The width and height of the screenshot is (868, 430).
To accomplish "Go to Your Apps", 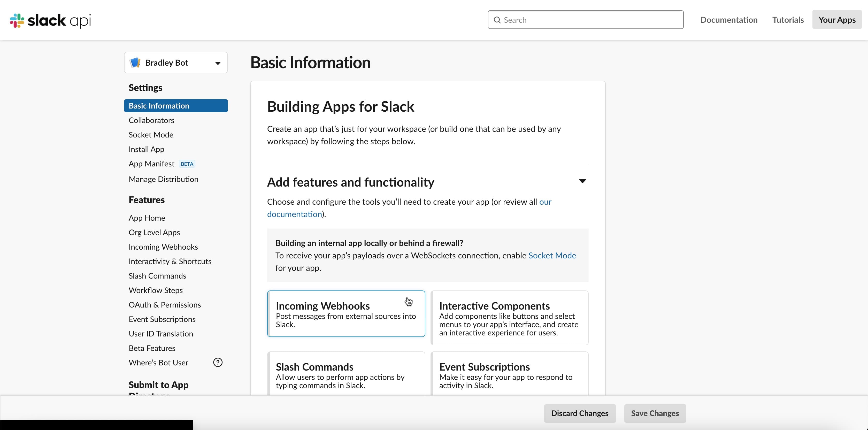I will (837, 20).
